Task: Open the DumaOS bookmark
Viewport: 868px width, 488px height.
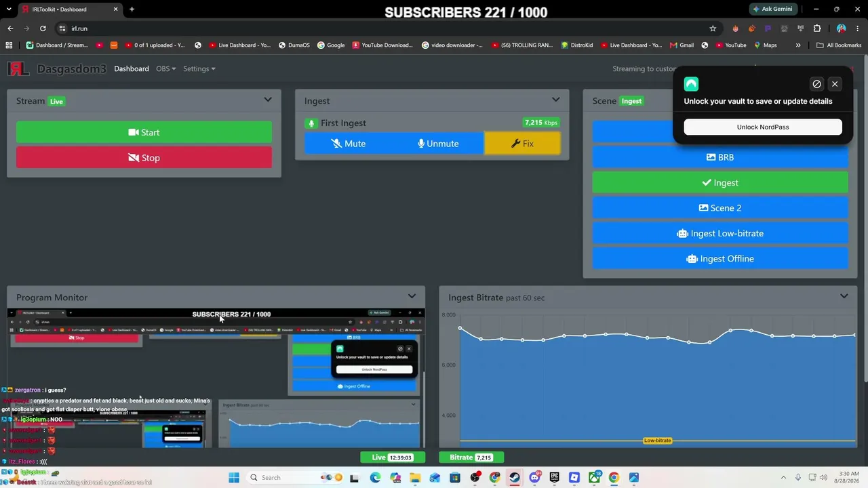Action: coord(294,45)
